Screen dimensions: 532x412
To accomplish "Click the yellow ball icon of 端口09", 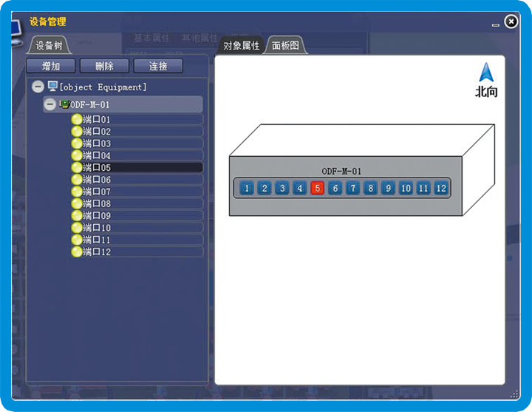I will click(77, 215).
